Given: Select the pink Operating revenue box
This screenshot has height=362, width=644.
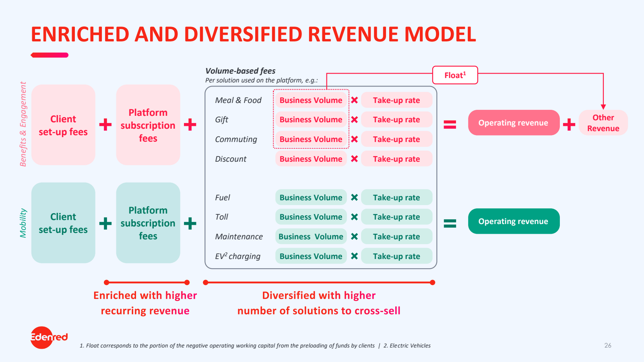Looking at the screenshot, I should coord(514,123).
